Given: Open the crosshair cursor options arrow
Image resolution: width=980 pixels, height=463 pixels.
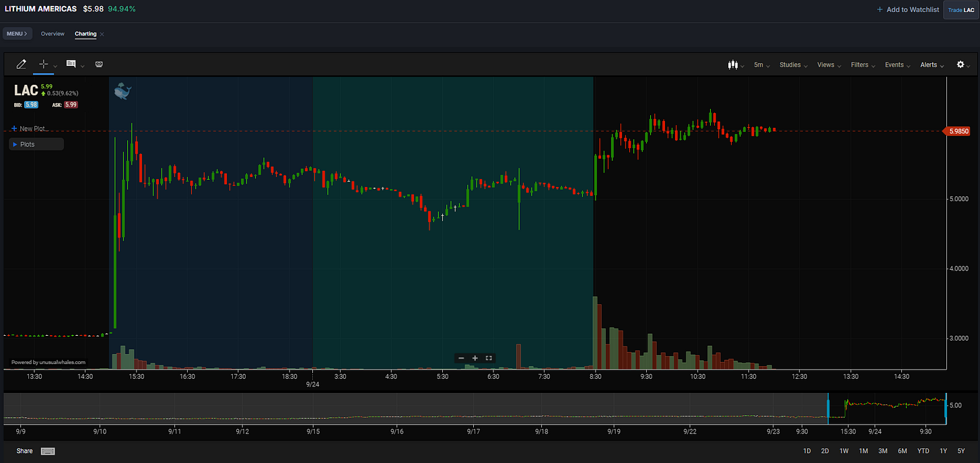Looking at the screenshot, I should click(55, 66).
